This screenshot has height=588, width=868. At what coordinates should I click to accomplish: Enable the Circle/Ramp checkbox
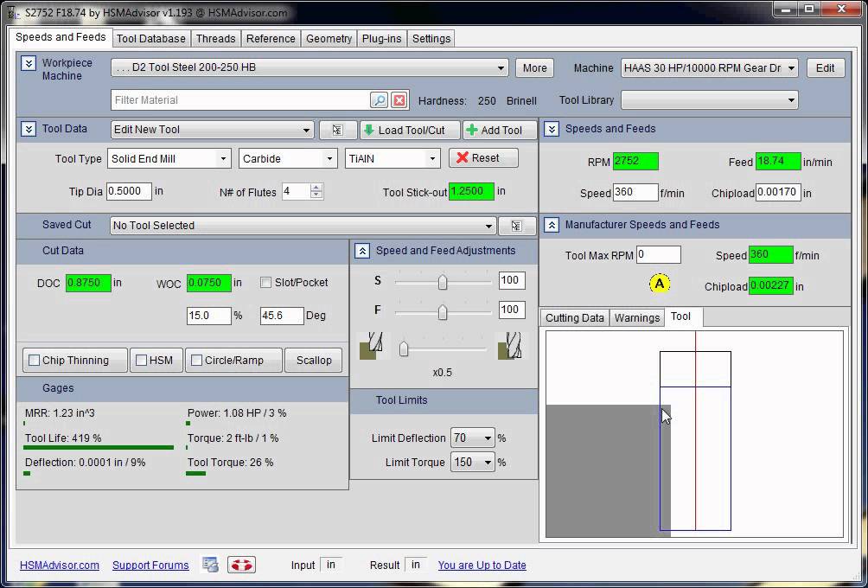pos(196,361)
